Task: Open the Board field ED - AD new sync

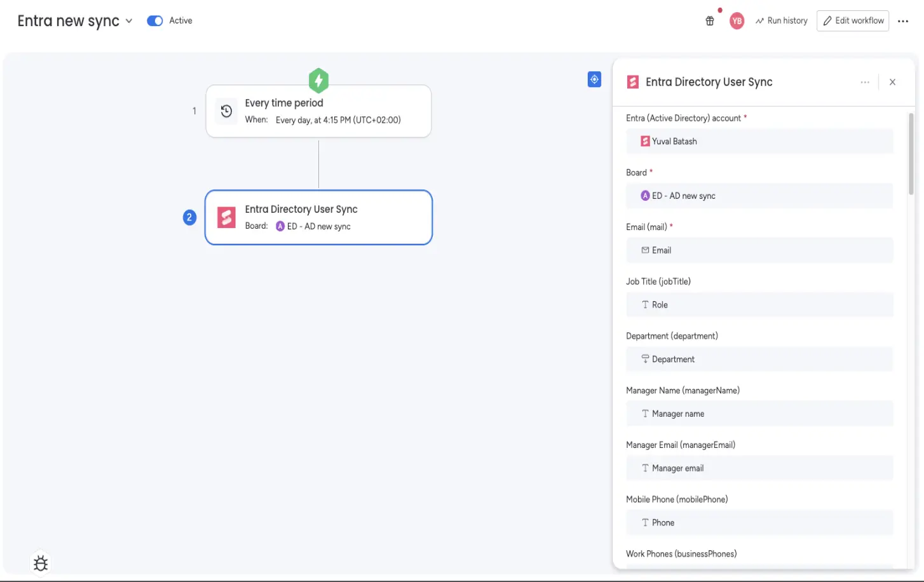Action: click(759, 196)
